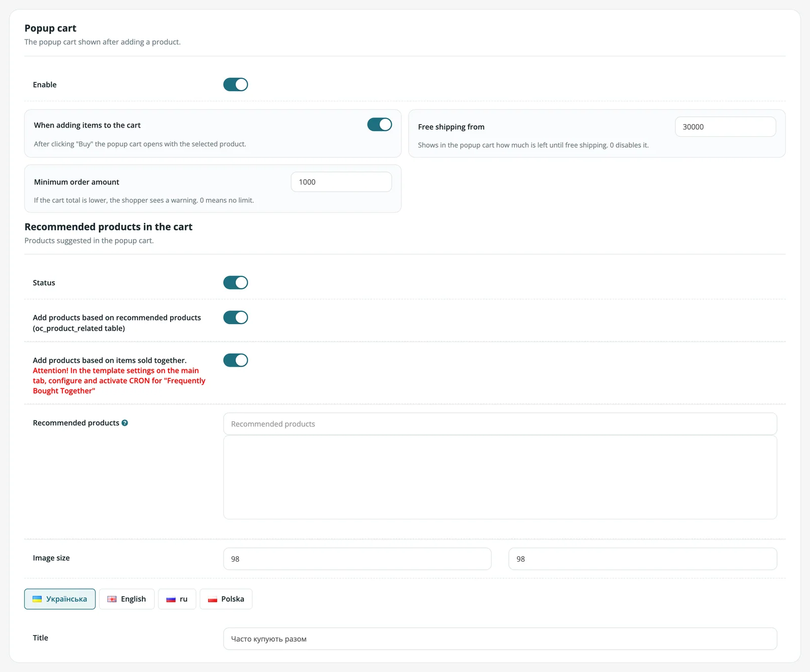The height and width of the screenshot is (672, 810).
Task: Switch to the ru language tab
Action: 177,599
